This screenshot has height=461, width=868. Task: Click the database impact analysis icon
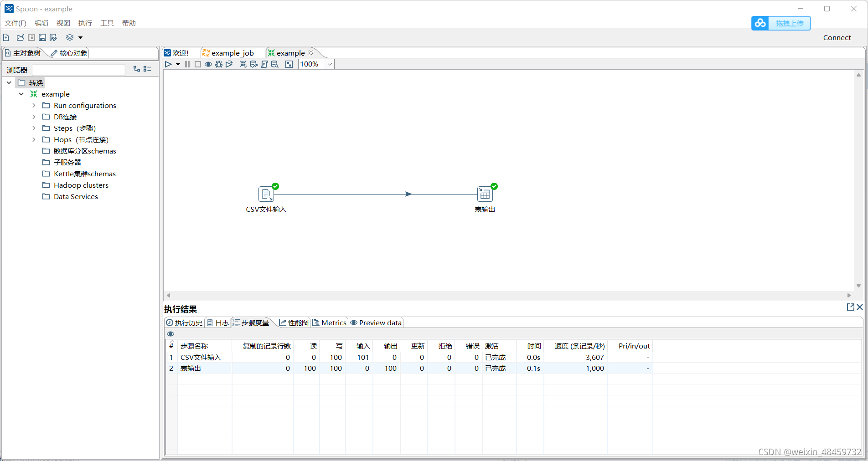pos(254,64)
